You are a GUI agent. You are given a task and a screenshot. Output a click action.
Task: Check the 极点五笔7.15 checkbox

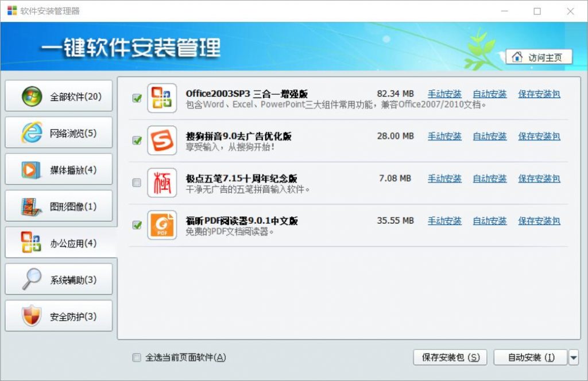click(x=137, y=183)
